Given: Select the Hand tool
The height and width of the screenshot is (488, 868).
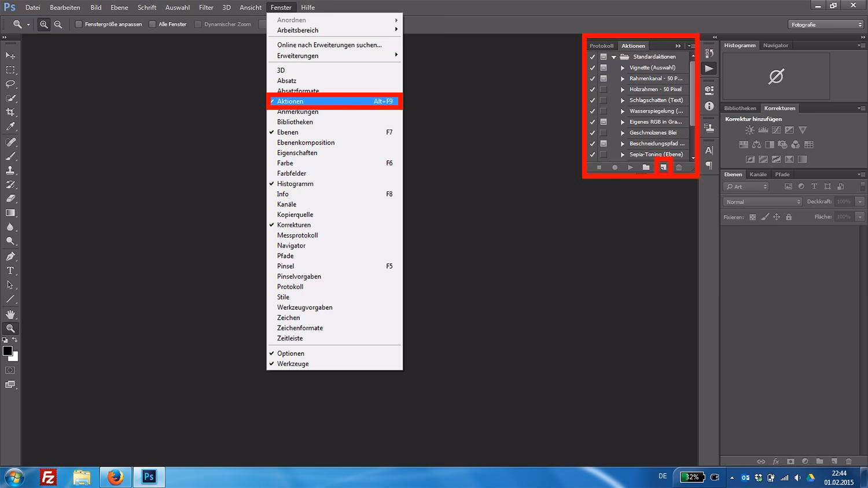Looking at the screenshot, I should [x=10, y=314].
